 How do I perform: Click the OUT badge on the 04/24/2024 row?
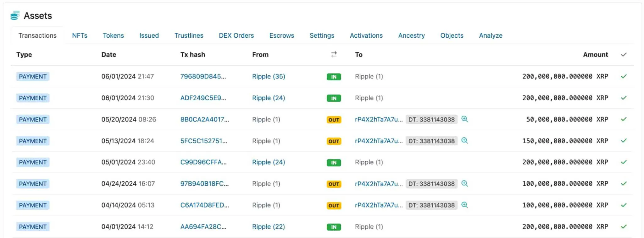[334, 184]
